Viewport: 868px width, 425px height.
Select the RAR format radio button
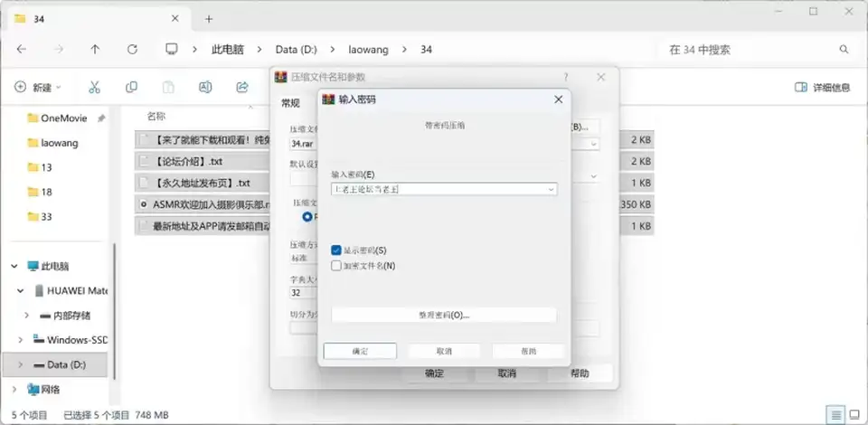pos(307,217)
